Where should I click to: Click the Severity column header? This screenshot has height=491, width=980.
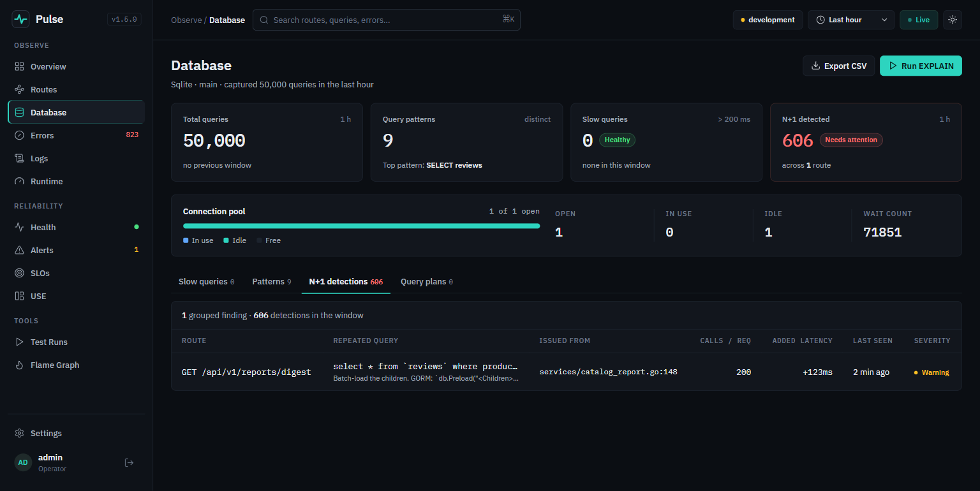tap(932, 341)
